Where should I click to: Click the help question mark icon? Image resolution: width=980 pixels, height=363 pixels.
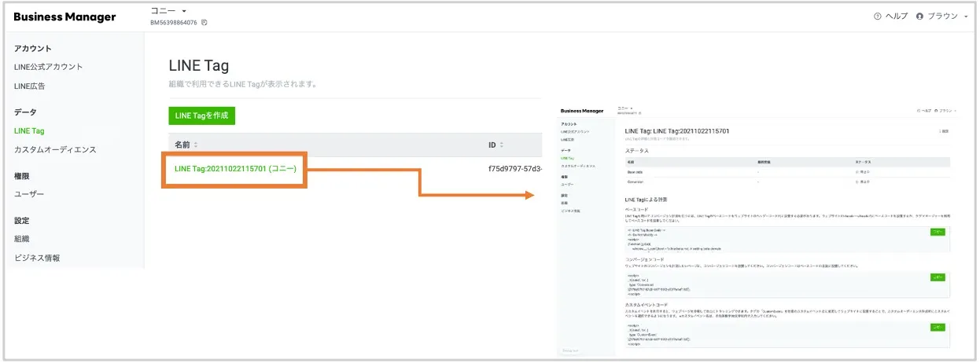pos(877,16)
